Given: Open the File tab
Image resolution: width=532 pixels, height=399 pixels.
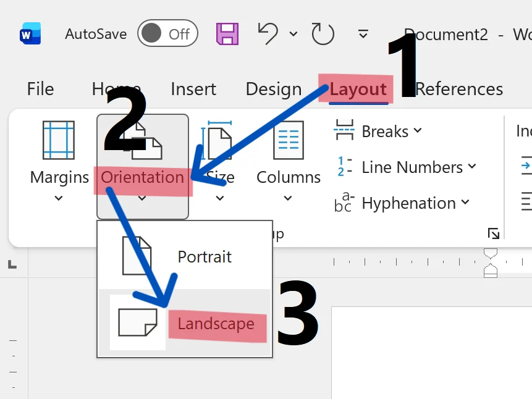Looking at the screenshot, I should pos(40,89).
